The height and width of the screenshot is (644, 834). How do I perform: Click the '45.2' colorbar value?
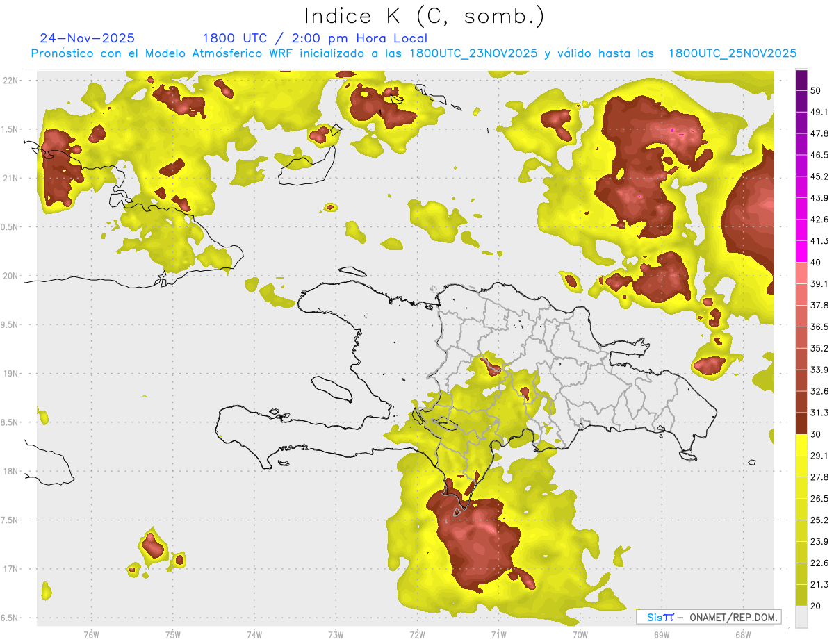point(819,176)
